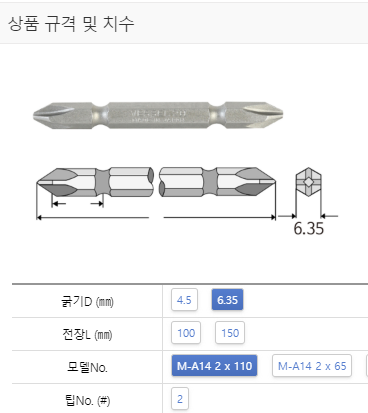368x413 pixels.
Task: Click the 6.35 dimension label in drawing
Action: [x=309, y=228]
